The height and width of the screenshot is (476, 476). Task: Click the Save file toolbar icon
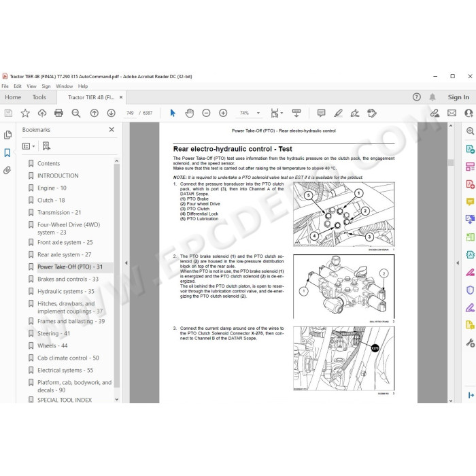coord(8,114)
